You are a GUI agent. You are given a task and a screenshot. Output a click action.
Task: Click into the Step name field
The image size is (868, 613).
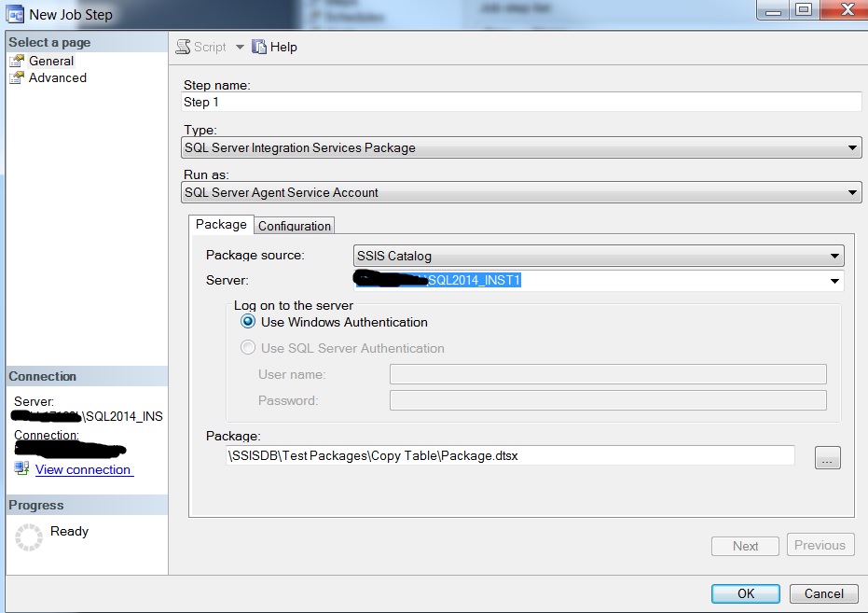click(x=521, y=103)
